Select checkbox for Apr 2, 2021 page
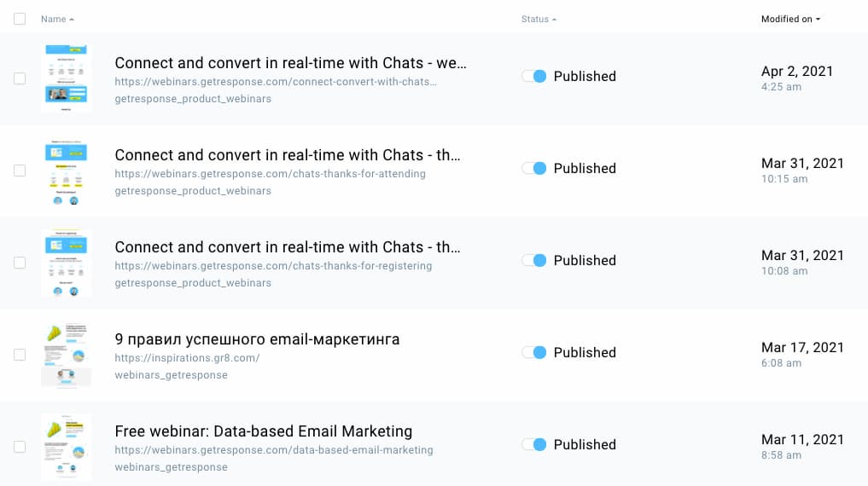Image resolution: width=868 pixels, height=486 pixels. pos(20,78)
